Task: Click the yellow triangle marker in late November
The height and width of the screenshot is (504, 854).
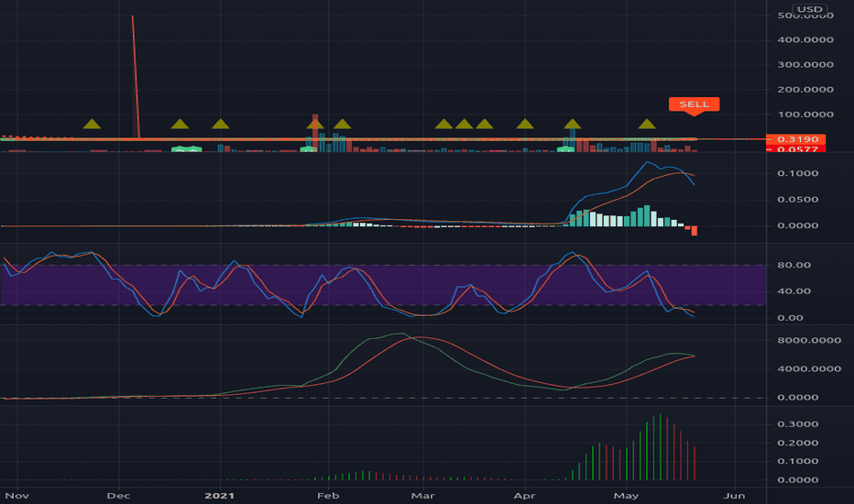Action: pos(92,125)
